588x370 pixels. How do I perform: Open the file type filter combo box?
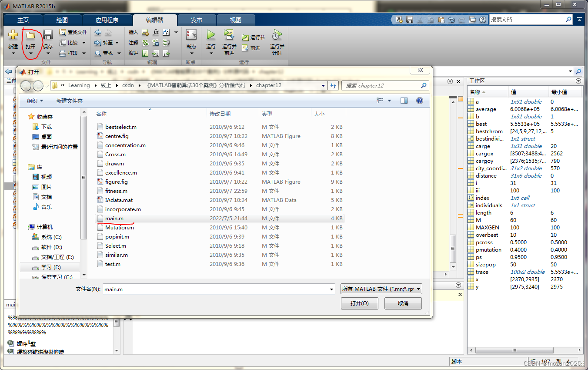tap(381, 289)
